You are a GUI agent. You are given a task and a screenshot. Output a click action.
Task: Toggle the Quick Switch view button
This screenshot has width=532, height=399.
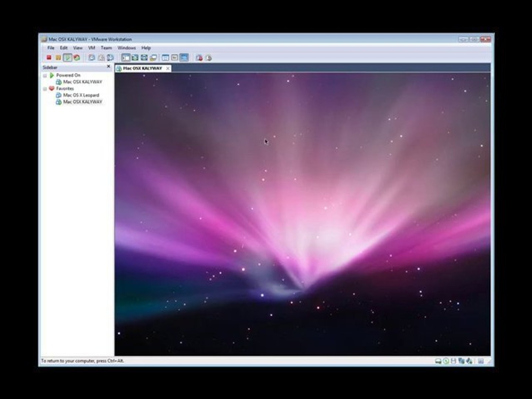click(144, 58)
